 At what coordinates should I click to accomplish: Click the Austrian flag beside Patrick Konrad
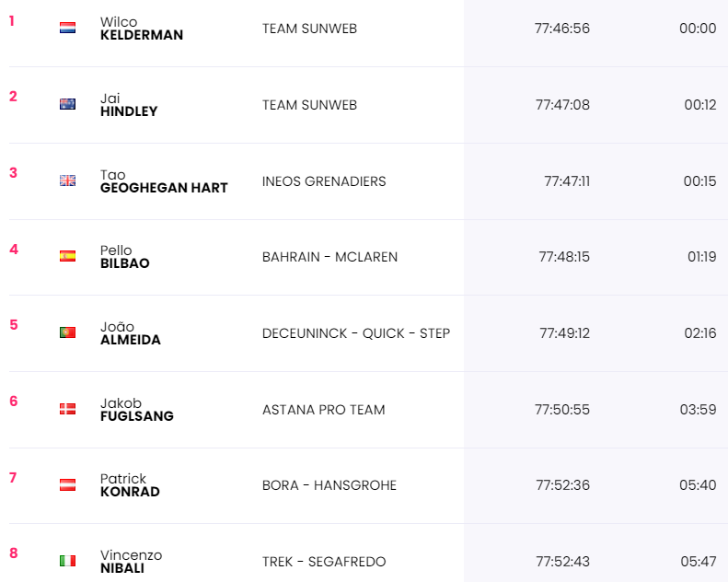pos(67,484)
